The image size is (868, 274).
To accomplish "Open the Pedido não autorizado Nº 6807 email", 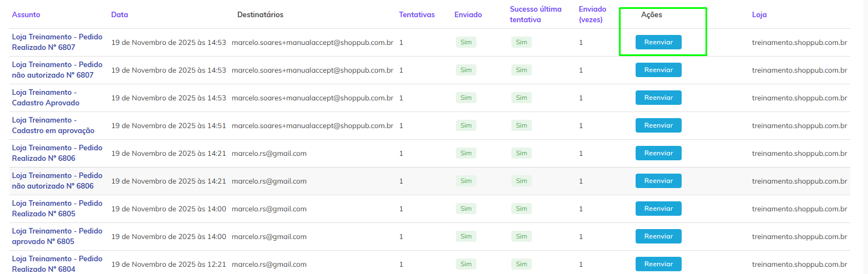I will [57, 70].
